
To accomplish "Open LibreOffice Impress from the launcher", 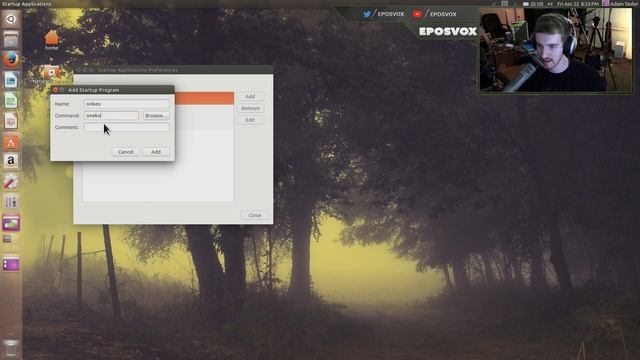I will coord(11,121).
